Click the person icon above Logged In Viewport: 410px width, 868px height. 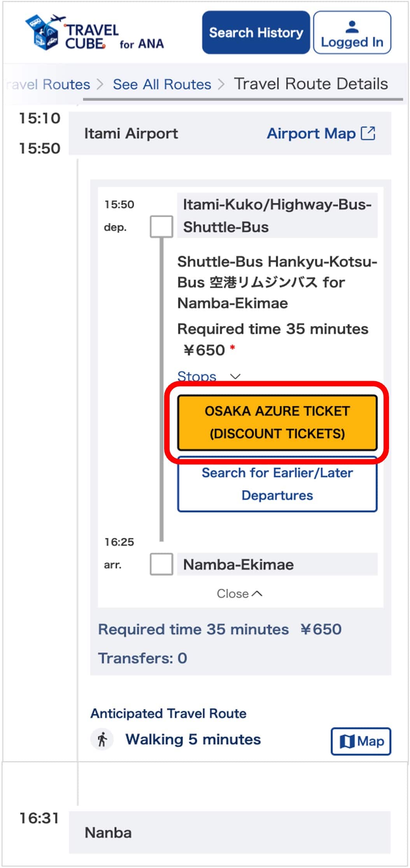tap(352, 26)
